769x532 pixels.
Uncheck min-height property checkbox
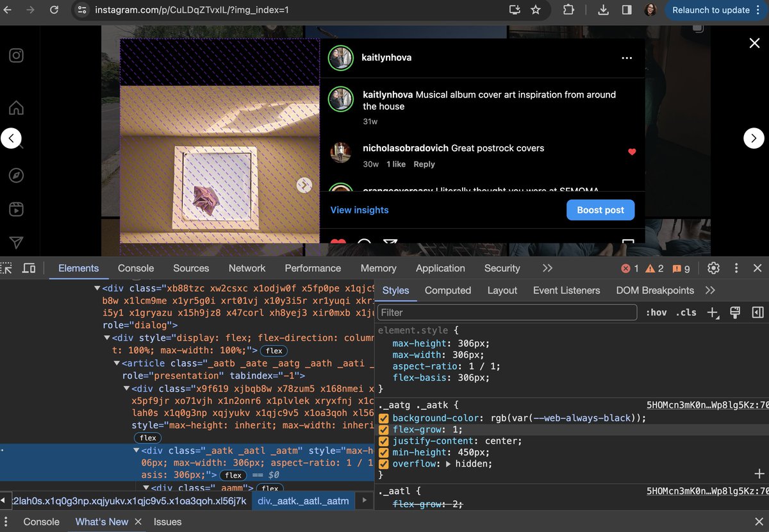(x=384, y=453)
